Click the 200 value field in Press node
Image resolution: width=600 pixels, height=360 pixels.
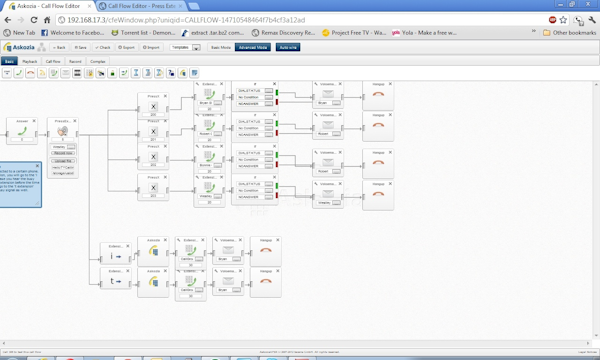(153, 114)
